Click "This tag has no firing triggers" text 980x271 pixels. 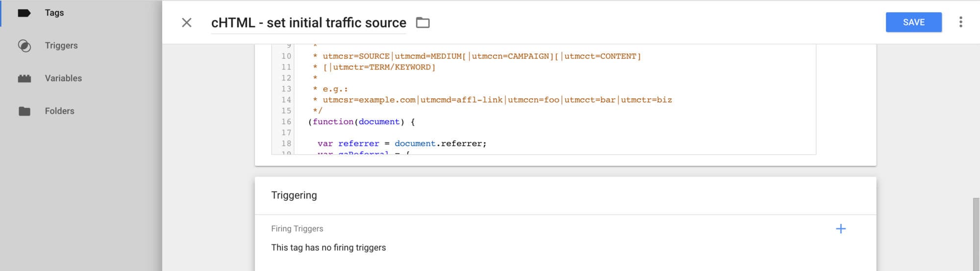[x=328, y=248]
